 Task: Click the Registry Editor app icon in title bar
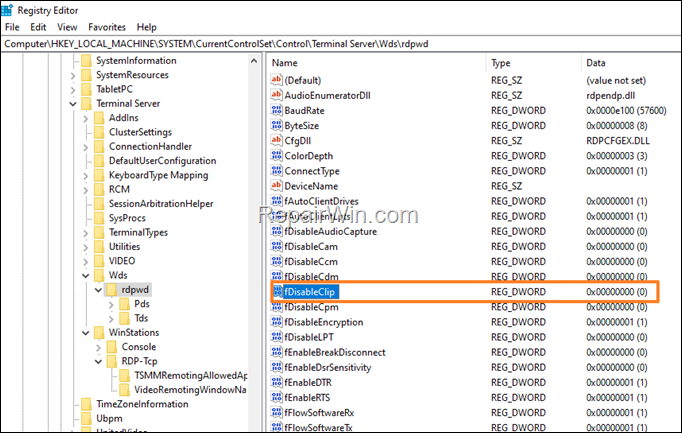(7, 10)
